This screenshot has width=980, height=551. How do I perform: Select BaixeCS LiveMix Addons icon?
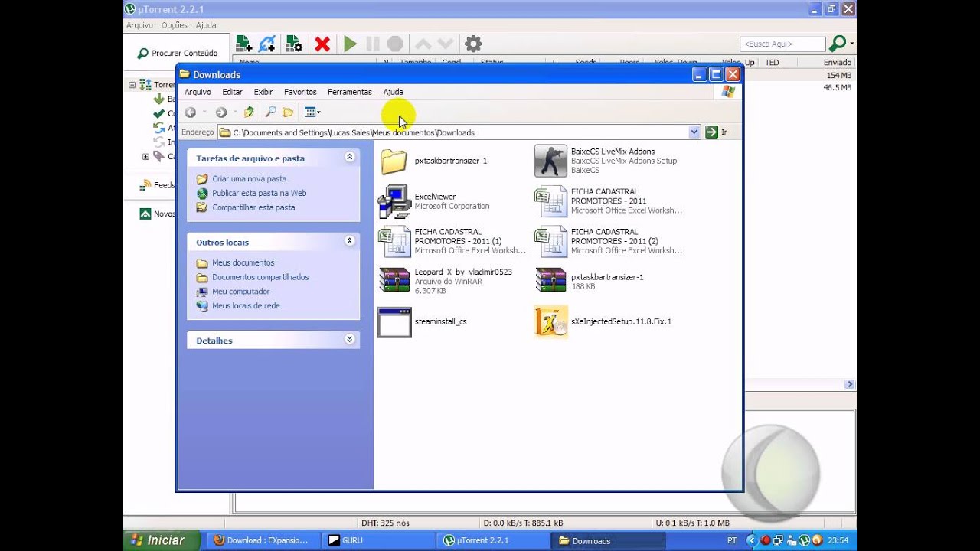pos(550,161)
